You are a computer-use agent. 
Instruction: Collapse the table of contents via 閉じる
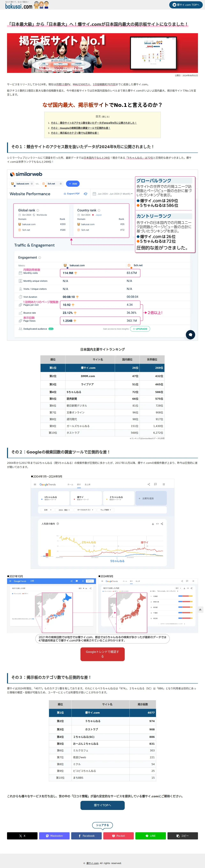click(105, 117)
